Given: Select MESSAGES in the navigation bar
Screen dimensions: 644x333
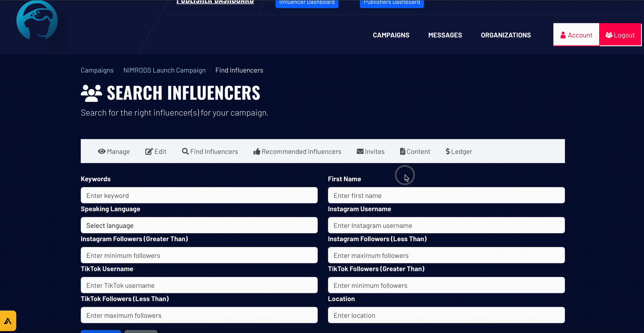Looking at the screenshot, I should pyautogui.click(x=445, y=35).
